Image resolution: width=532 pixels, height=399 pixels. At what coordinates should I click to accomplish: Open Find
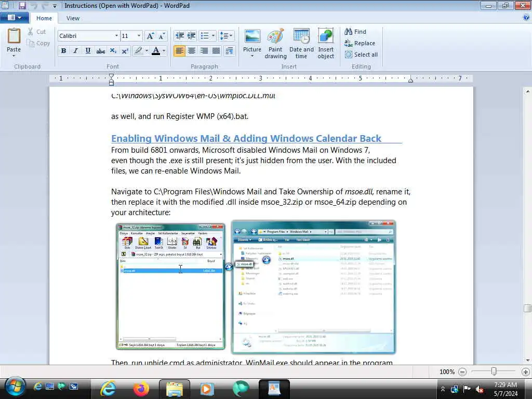[x=355, y=32]
